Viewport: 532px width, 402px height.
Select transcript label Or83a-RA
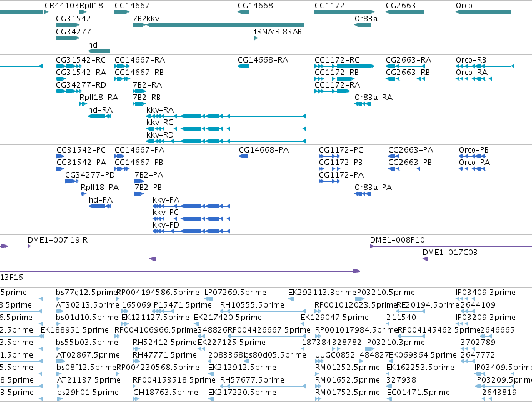(x=374, y=98)
